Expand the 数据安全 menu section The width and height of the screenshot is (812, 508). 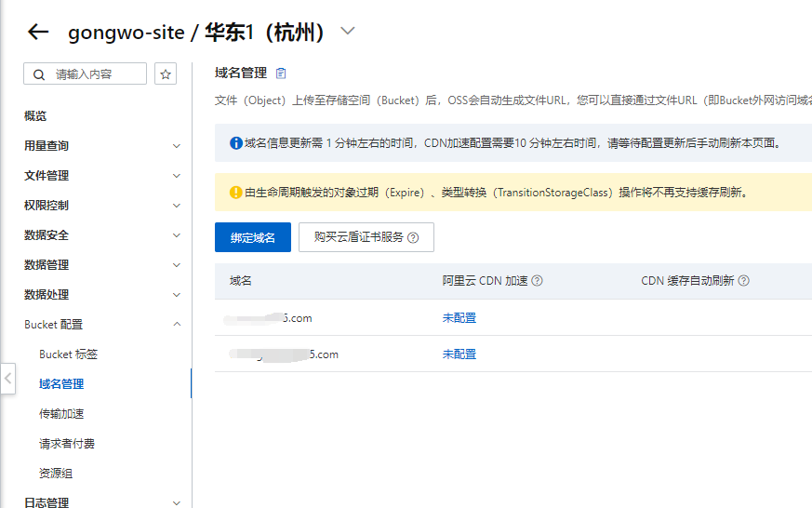(102, 235)
